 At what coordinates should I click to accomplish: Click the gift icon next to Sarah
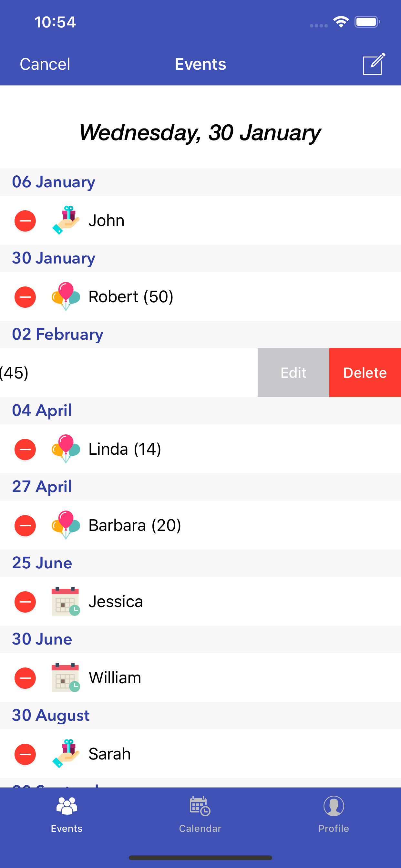pos(66,753)
